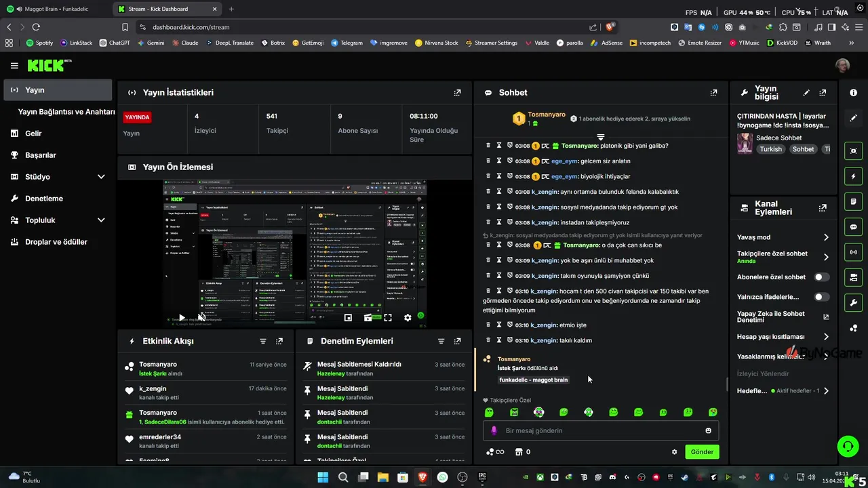868x488 pixels.
Task: Click the info icon in right rail
Action: [853, 92]
